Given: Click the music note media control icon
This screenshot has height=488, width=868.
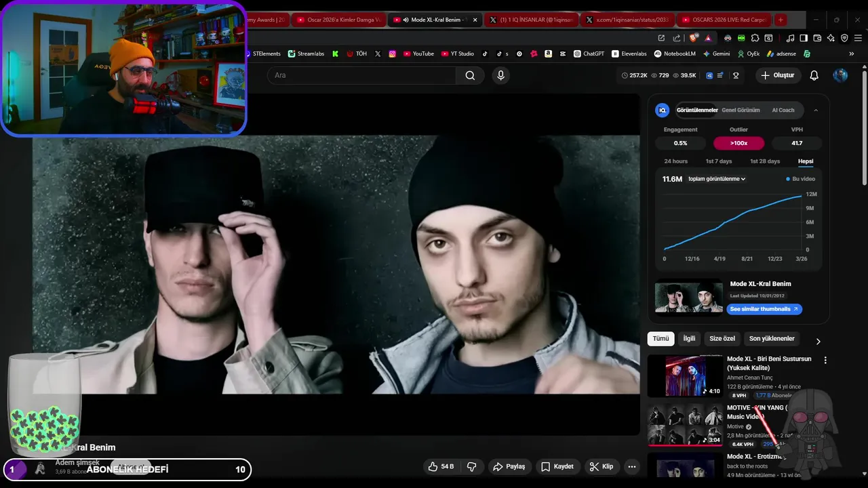Looking at the screenshot, I should click(790, 38).
